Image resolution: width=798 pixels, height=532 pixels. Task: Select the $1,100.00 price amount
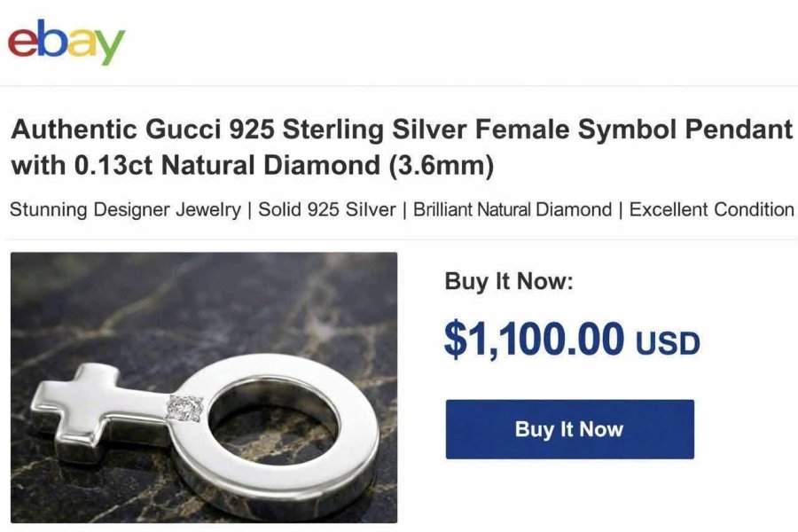point(534,339)
